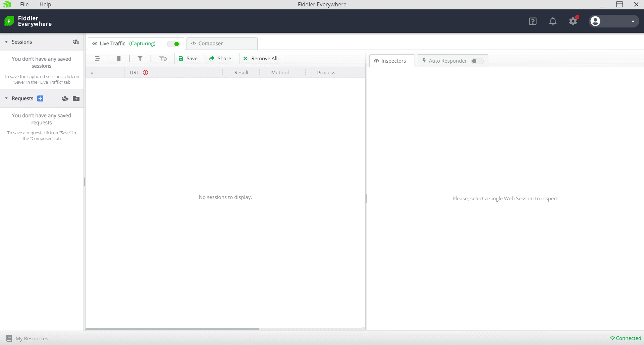This screenshot has height=345, width=644.
Task: Click the decode/stream toolbar icon
Action: (x=119, y=59)
